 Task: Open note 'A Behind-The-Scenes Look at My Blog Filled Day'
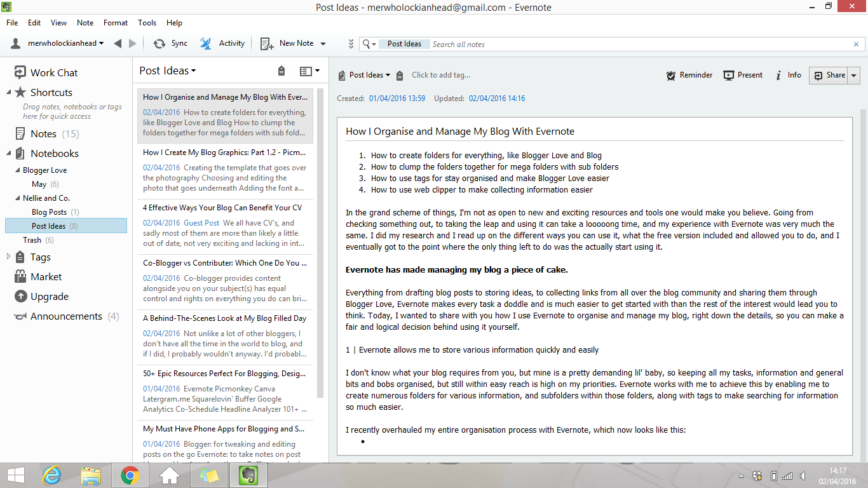[x=225, y=337]
